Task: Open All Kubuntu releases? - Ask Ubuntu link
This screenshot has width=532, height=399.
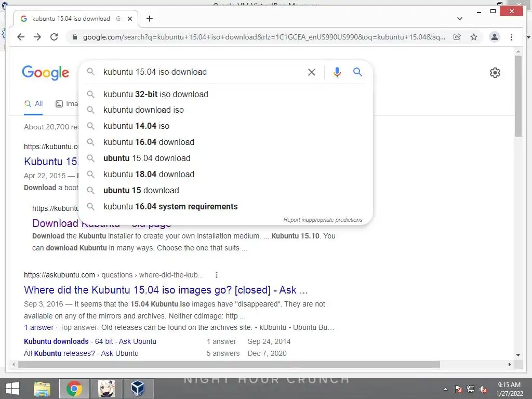Action: [81, 353]
